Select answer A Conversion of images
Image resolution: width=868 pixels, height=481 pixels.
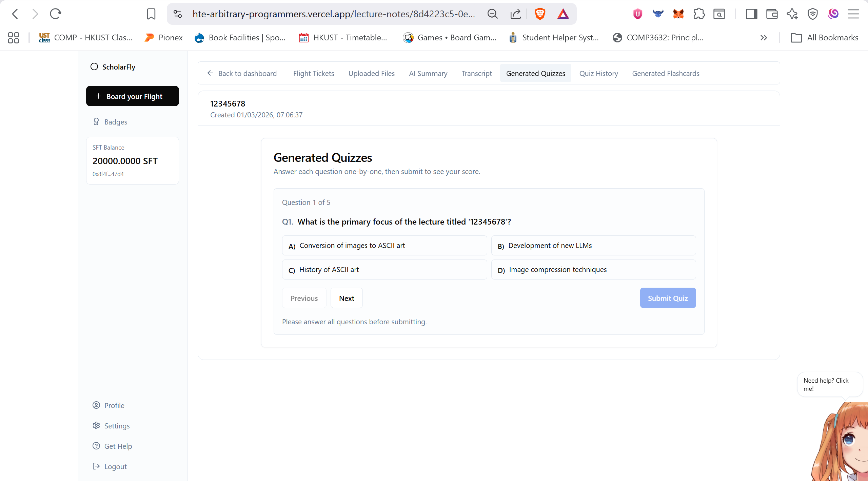click(384, 246)
